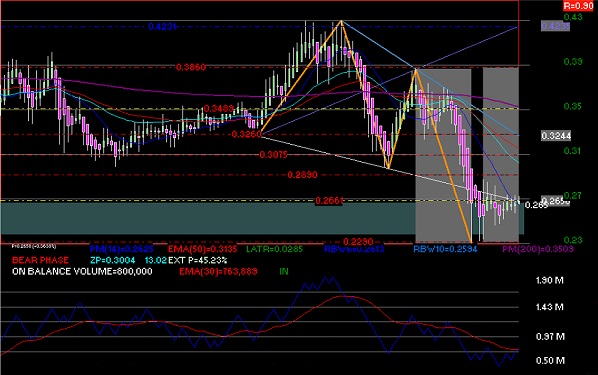The height and width of the screenshot is (375, 598).
Task: Click the 0.35 axis price value
Action: [x=573, y=106]
